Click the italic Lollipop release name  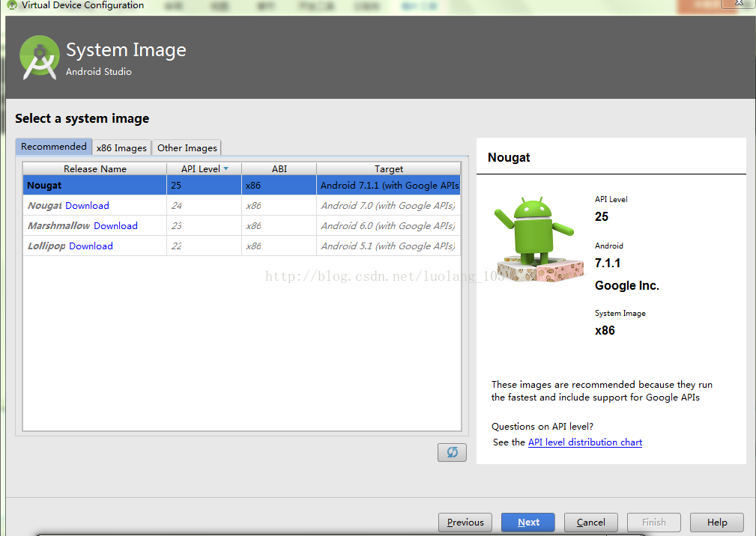[x=46, y=246]
